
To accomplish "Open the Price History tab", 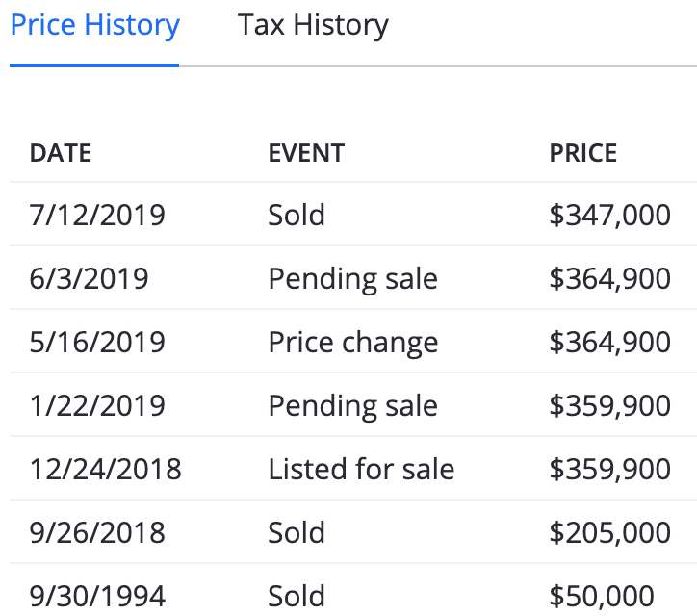I will point(94,25).
